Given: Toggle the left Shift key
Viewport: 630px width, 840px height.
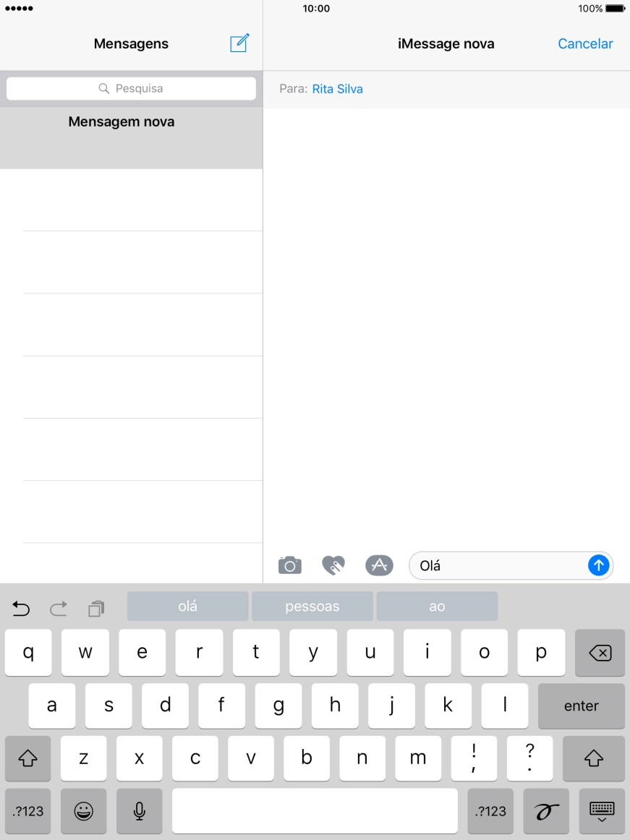Looking at the screenshot, I should pyautogui.click(x=27, y=758).
